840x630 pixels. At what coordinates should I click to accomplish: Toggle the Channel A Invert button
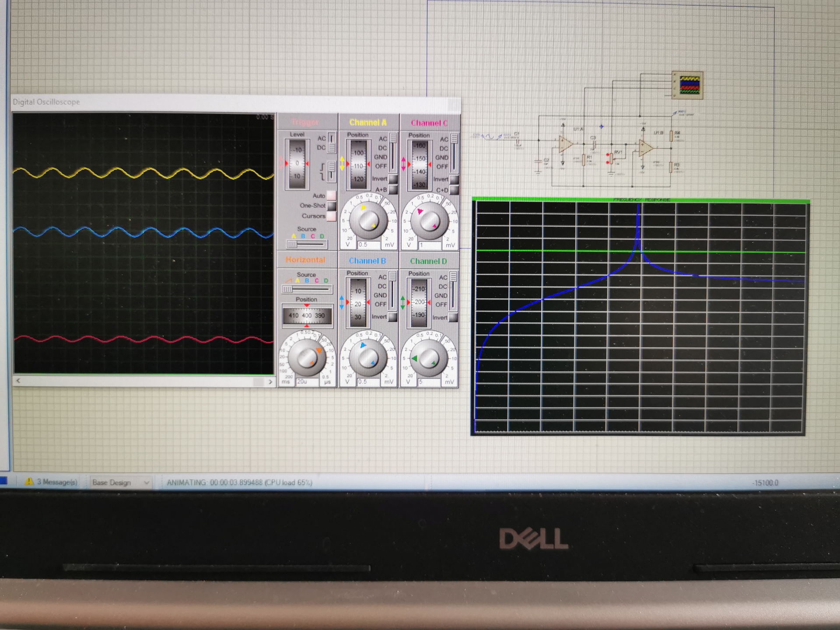pyautogui.click(x=393, y=179)
